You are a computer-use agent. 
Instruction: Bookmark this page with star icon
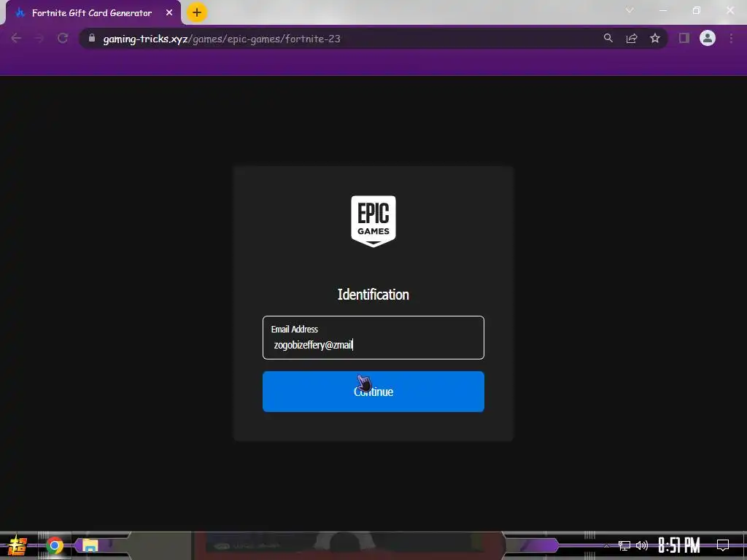(x=655, y=38)
